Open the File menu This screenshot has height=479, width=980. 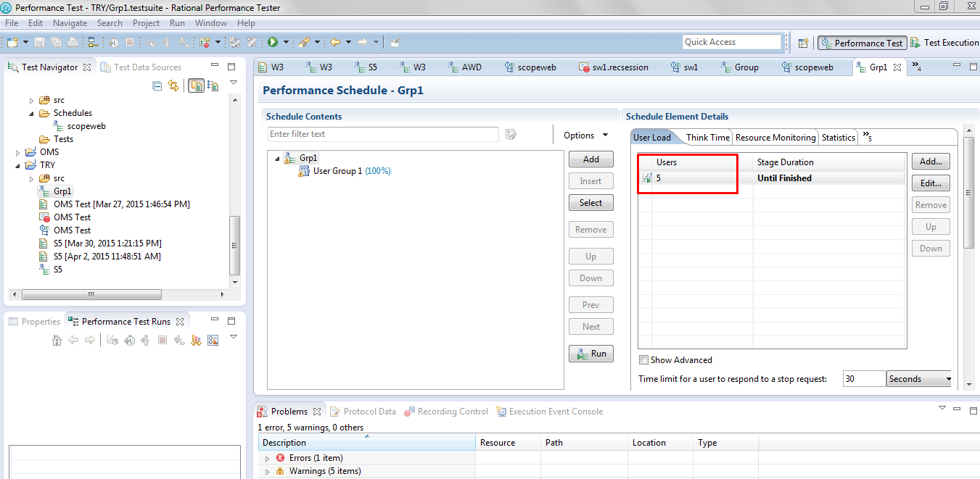click(x=12, y=23)
